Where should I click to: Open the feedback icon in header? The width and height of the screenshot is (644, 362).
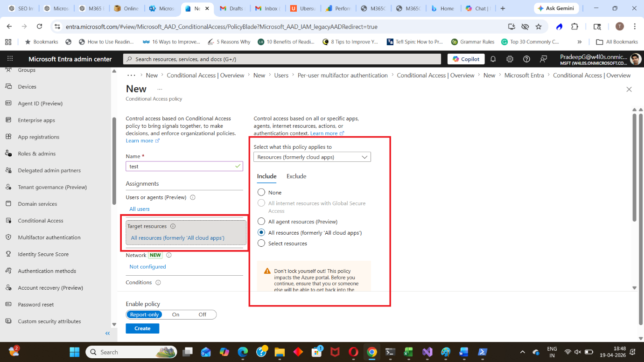tap(543, 59)
